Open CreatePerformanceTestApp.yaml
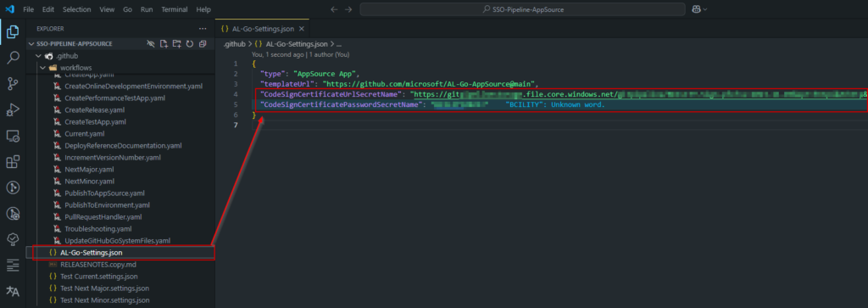This screenshot has height=308, width=868. point(114,98)
